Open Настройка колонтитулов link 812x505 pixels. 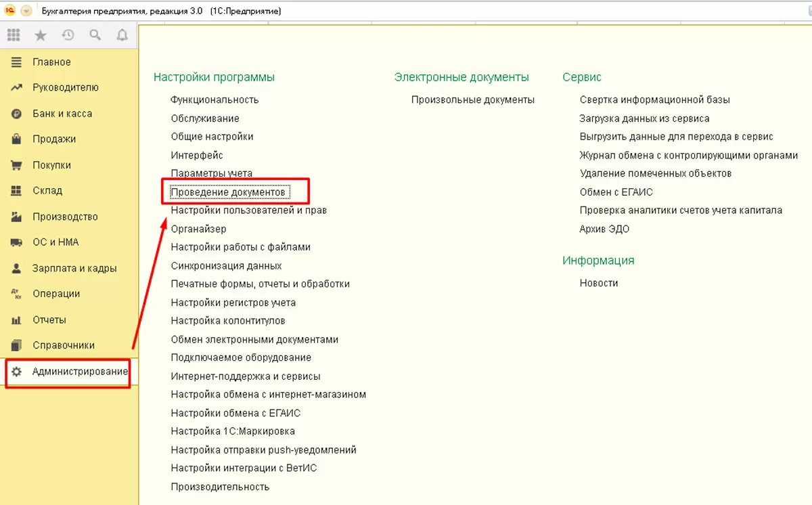(228, 321)
